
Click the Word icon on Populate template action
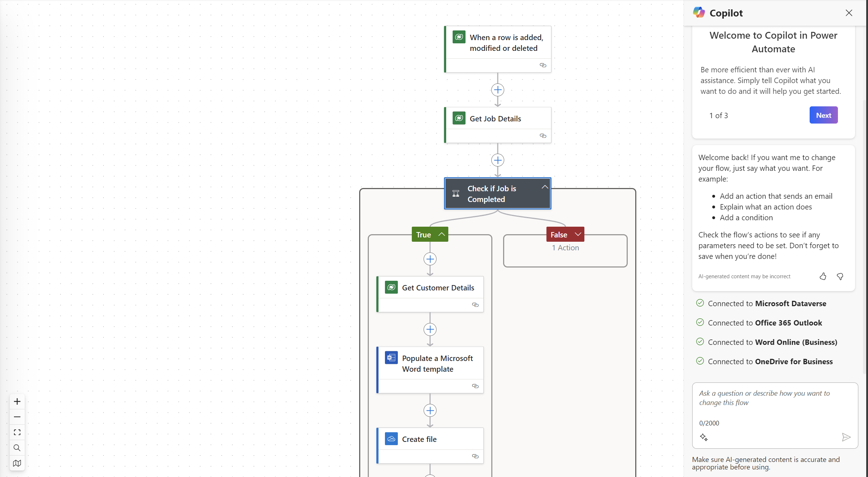(x=391, y=358)
